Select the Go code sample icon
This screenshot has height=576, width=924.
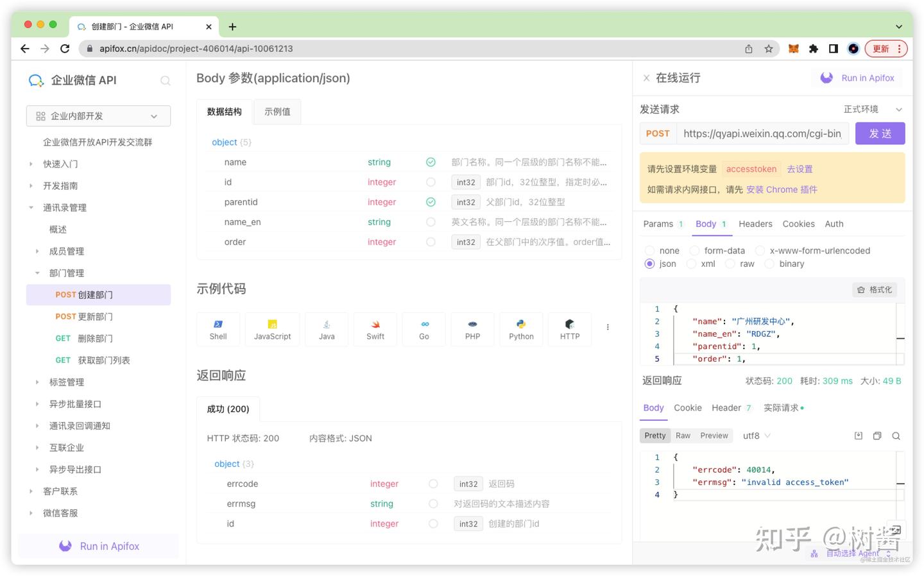click(424, 329)
